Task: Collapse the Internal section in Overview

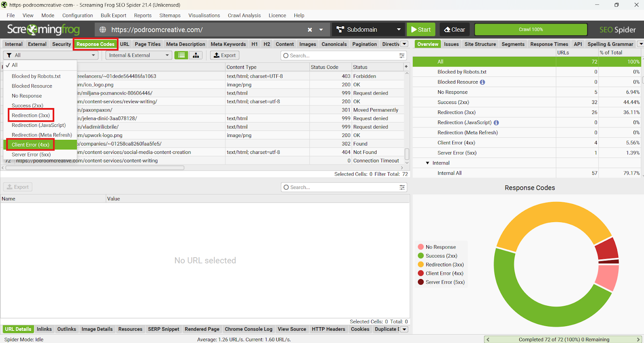Action: [x=427, y=163]
